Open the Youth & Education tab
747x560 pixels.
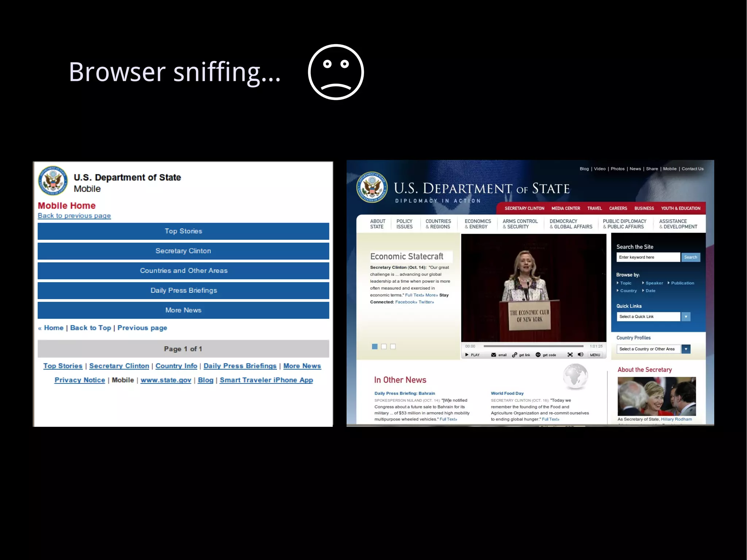click(x=681, y=208)
